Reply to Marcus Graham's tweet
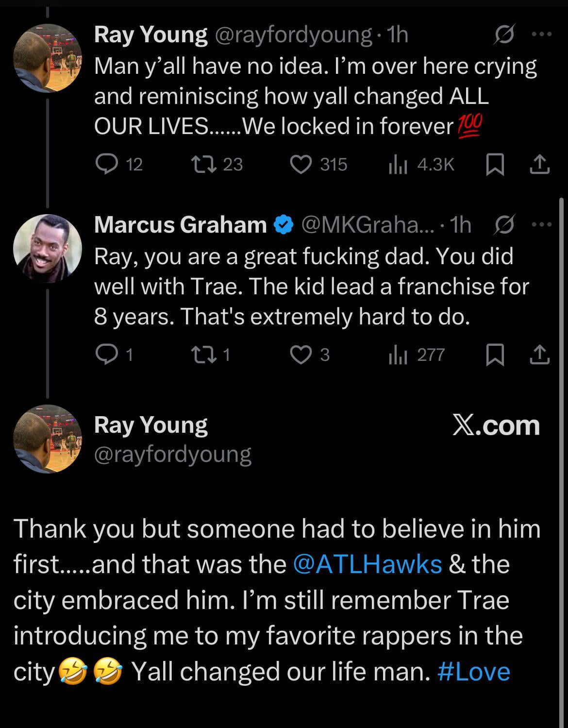 pos(105,355)
